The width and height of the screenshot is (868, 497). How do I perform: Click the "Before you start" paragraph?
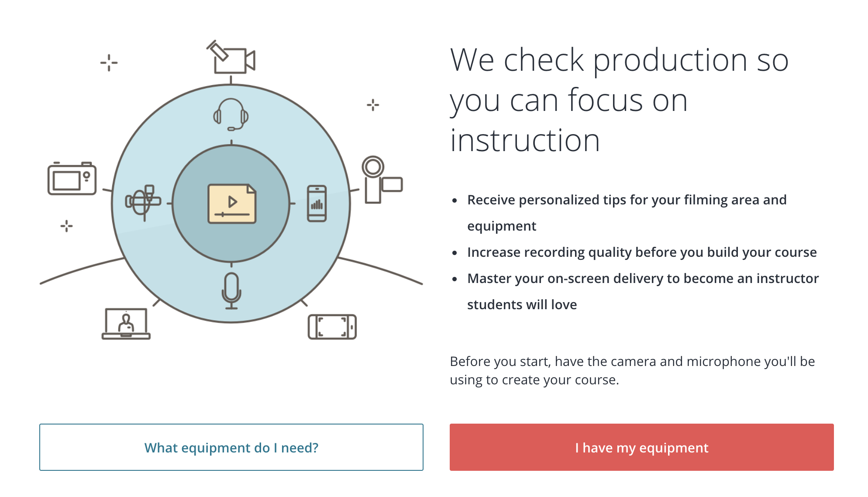[632, 370]
